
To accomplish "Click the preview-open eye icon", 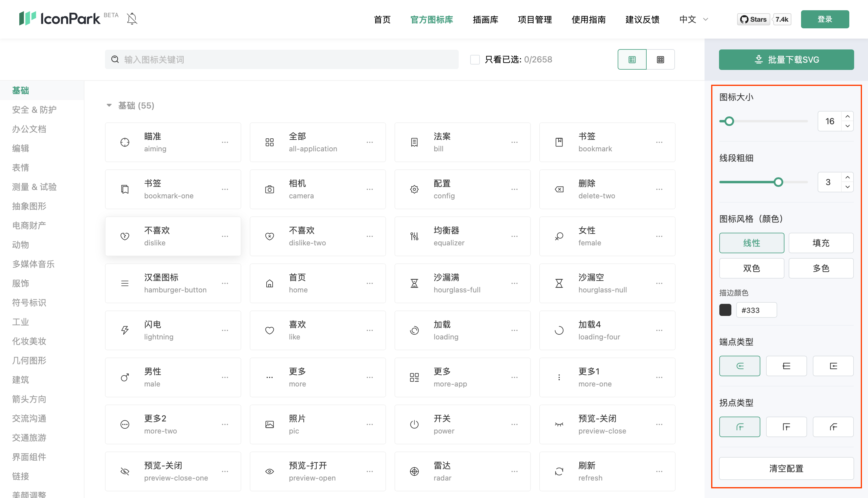I will [x=270, y=471].
